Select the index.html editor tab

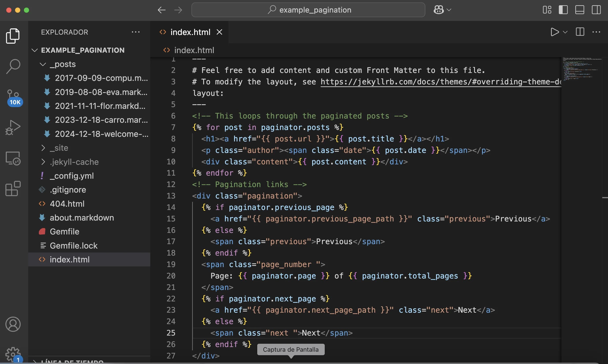click(x=189, y=32)
